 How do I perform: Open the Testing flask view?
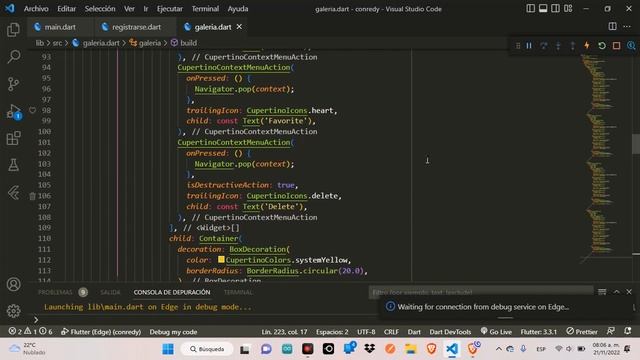13,165
